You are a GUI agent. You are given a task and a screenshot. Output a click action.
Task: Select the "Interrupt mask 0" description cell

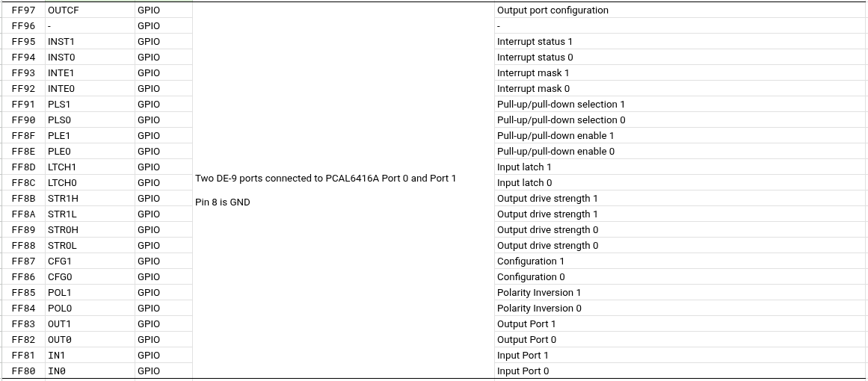(533, 89)
